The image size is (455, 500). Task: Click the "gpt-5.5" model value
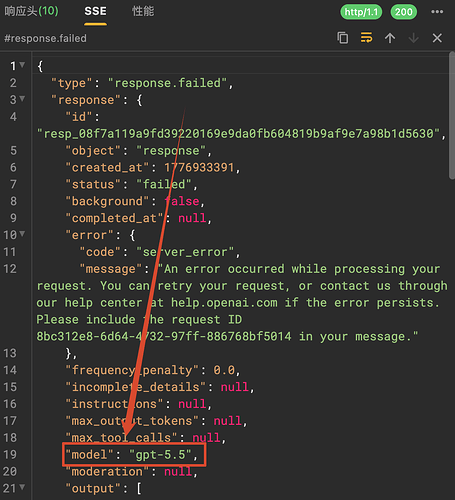coord(160,454)
